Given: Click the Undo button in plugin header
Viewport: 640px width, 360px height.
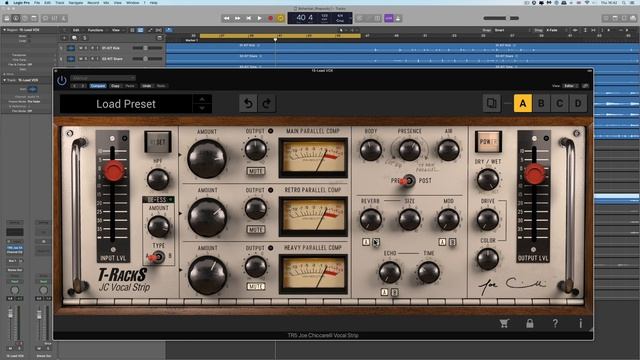Looking at the screenshot, I should (x=147, y=86).
